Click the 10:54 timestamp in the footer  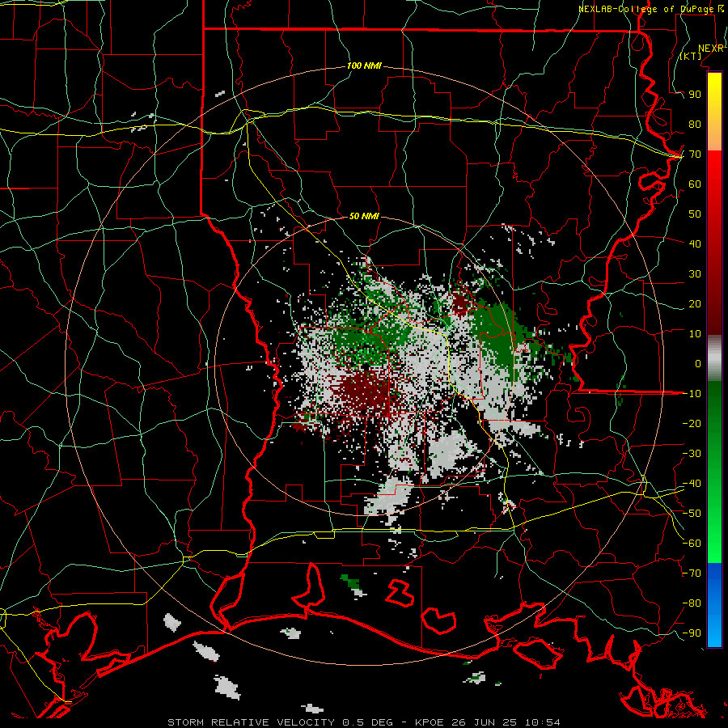point(542,722)
